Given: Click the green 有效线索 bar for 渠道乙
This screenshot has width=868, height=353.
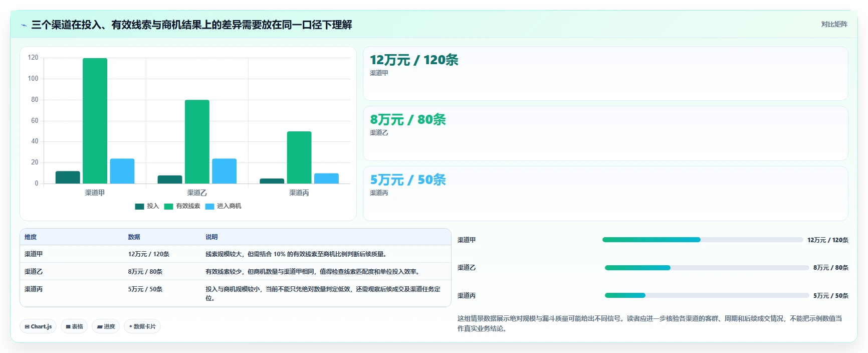Looking at the screenshot, I should (197, 142).
